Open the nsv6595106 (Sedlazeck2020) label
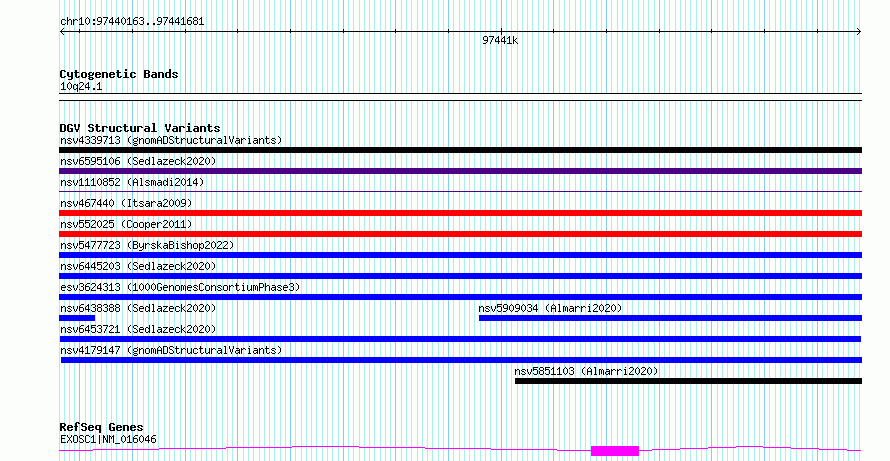 (x=138, y=161)
